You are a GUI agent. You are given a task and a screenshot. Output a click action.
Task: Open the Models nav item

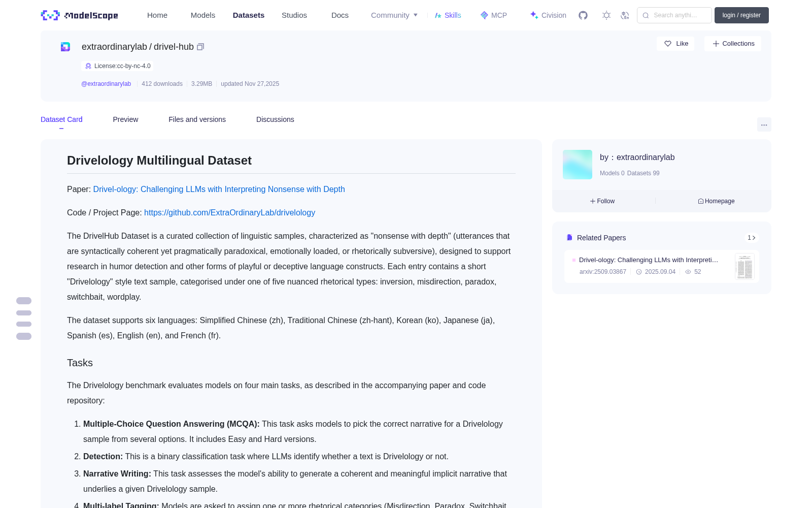point(203,15)
